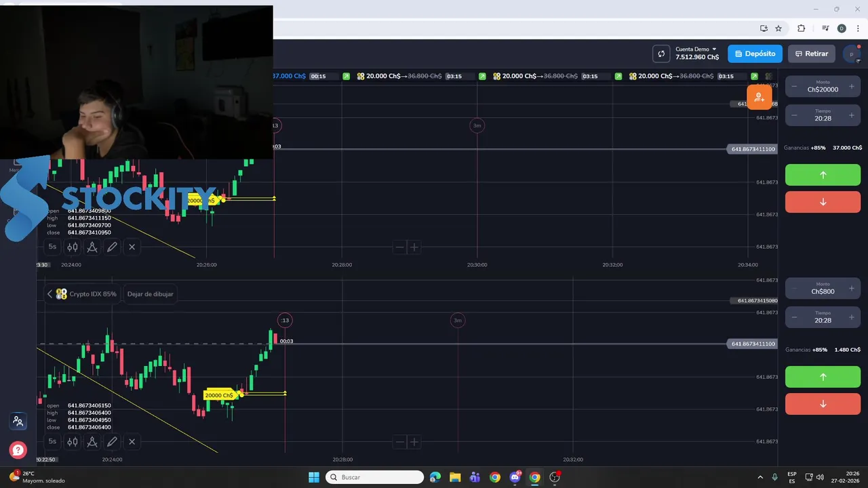The height and width of the screenshot is (488, 868).
Task: Open the candlestick chart type icon on the lower chart
Action: 72,441
